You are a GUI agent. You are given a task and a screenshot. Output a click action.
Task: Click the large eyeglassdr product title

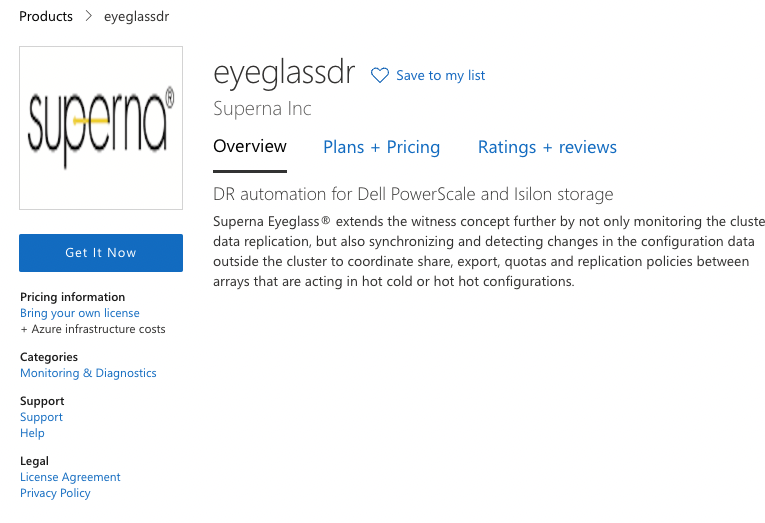pos(284,73)
